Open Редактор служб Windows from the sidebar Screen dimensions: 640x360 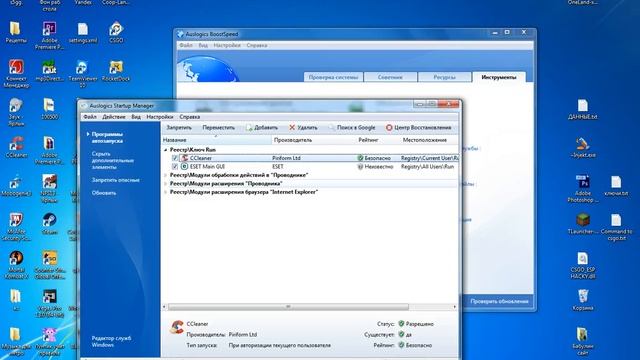(111, 342)
